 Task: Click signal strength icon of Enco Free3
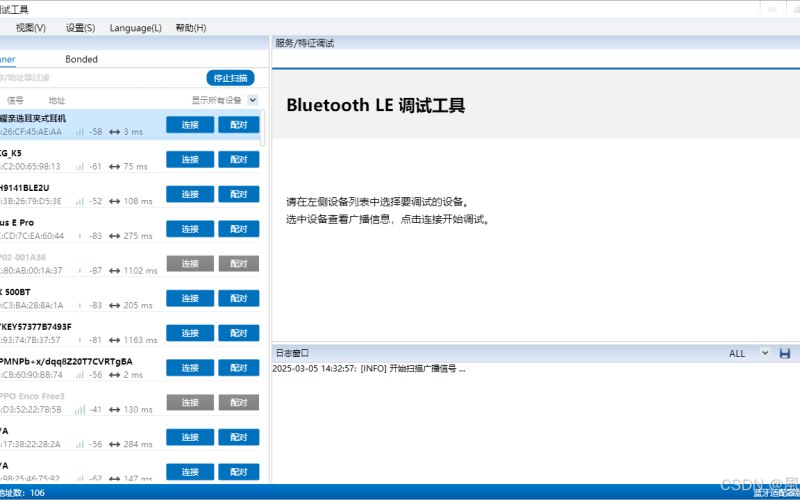coord(80,409)
